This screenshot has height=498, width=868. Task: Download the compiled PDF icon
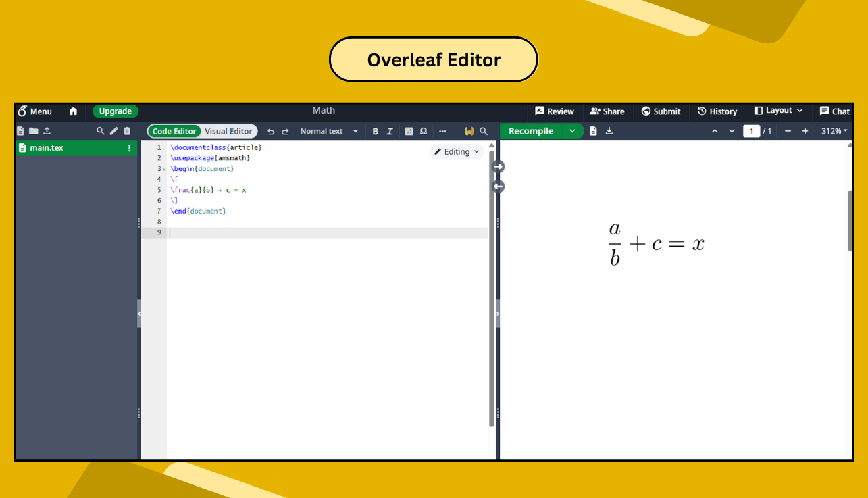tap(609, 131)
